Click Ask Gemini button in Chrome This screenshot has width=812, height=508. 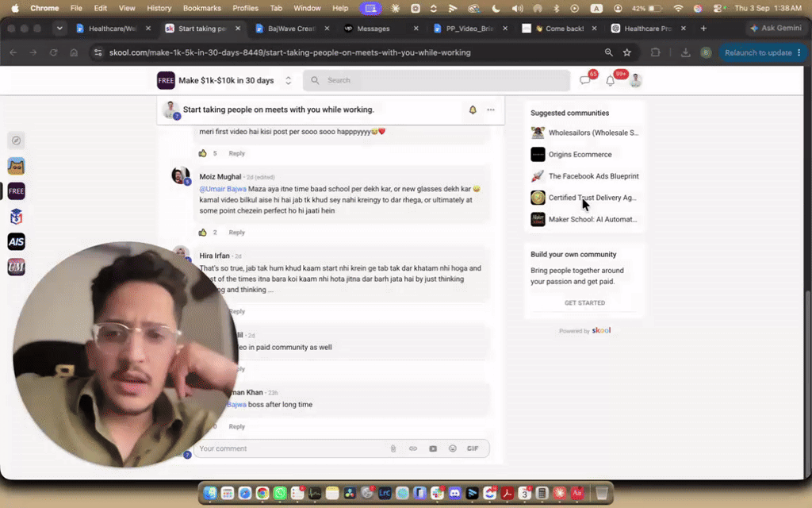point(776,28)
